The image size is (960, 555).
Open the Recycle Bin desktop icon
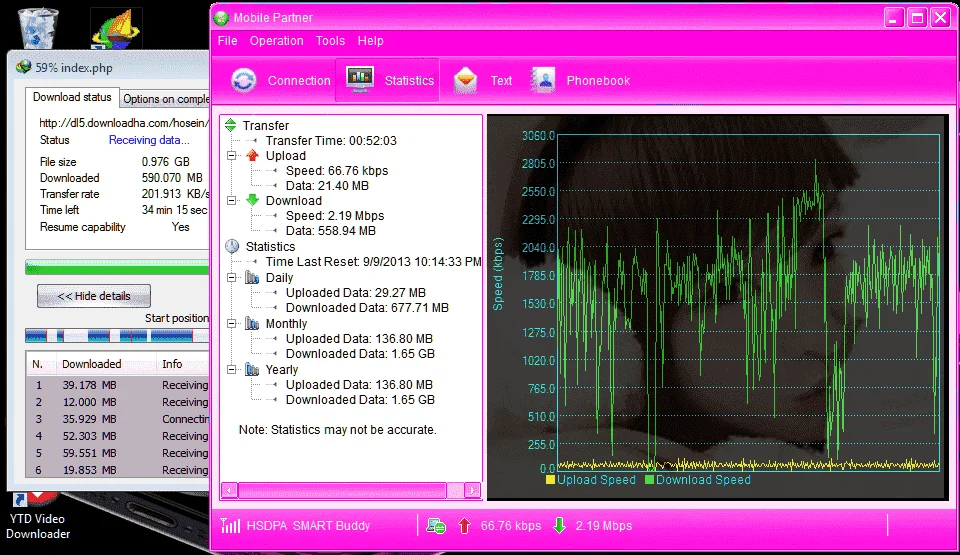(x=39, y=28)
